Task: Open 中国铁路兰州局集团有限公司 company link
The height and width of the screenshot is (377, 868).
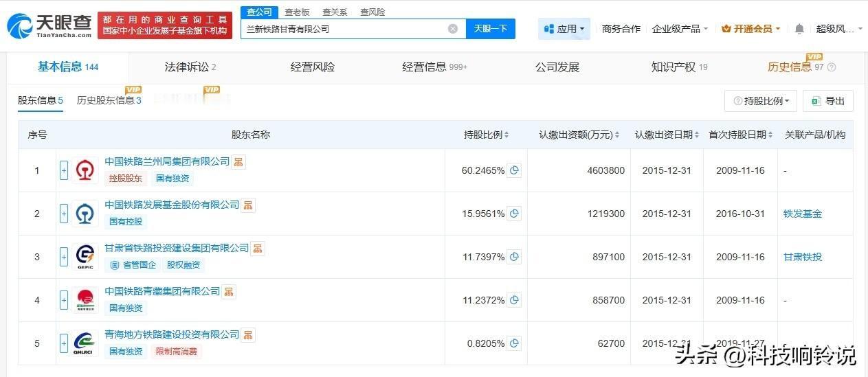Action: 167,161
